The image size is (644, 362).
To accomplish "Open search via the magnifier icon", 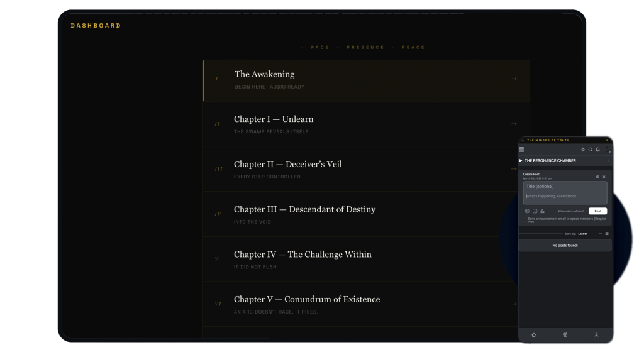I will coord(590,150).
